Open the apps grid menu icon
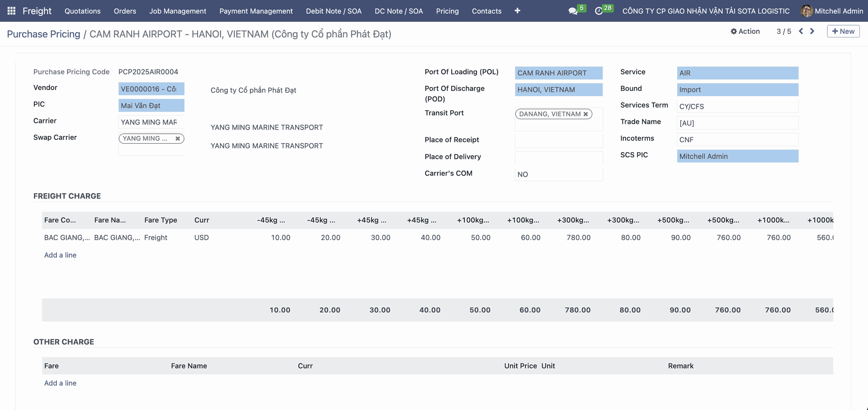This screenshot has height=410, width=868. coord(11,11)
